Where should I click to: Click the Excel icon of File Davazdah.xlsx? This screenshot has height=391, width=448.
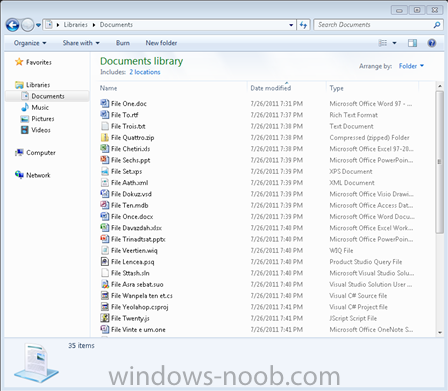pyautogui.click(x=105, y=228)
